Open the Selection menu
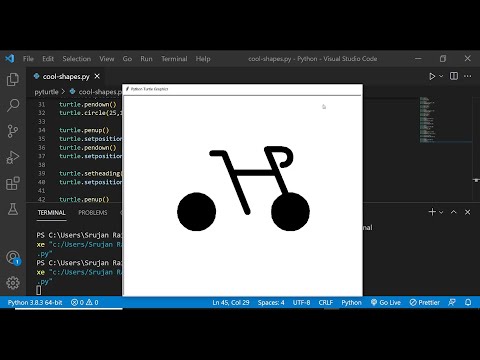The width and height of the screenshot is (480, 360). tap(77, 59)
